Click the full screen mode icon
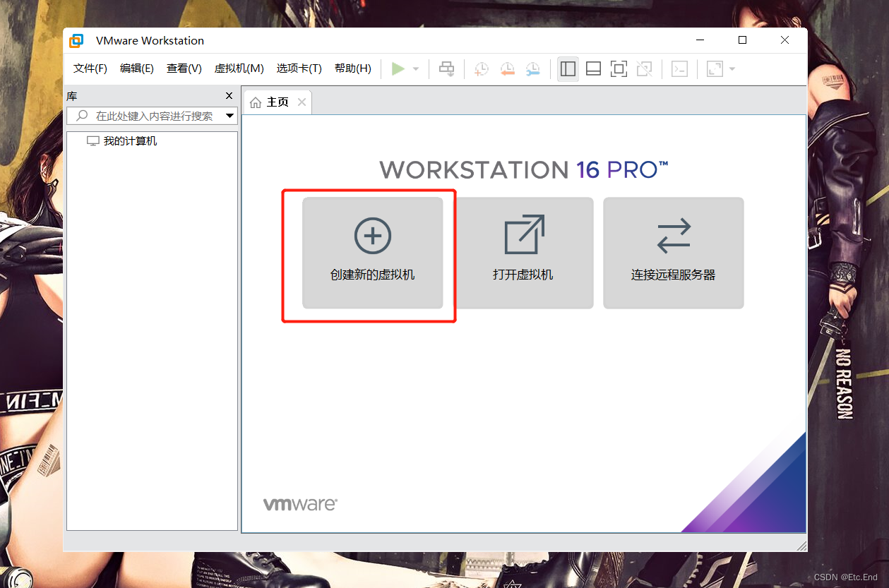The width and height of the screenshot is (889, 588). [619, 68]
